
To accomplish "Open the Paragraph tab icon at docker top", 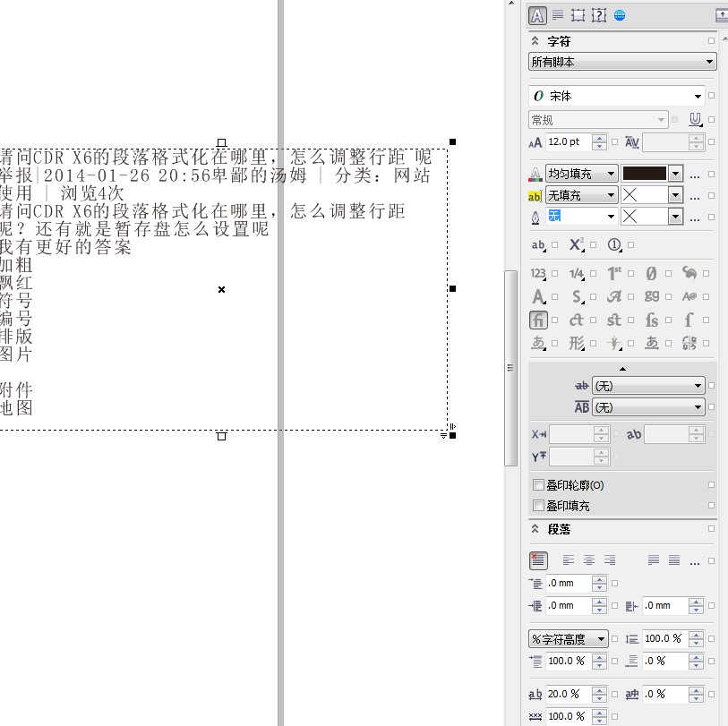I will (558, 15).
